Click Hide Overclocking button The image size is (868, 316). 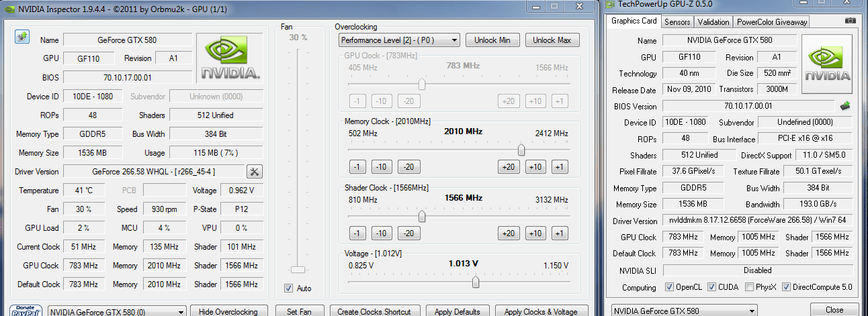click(x=228, y=311)
